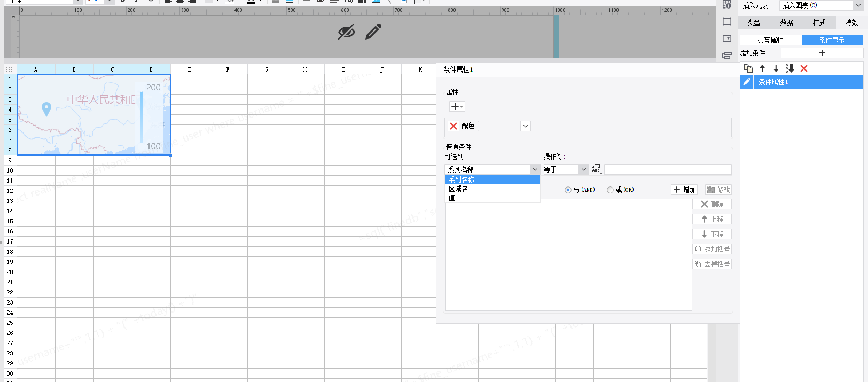Click the stacked-bars sidebar icon

pyautogui.click(x=727, y=56)
